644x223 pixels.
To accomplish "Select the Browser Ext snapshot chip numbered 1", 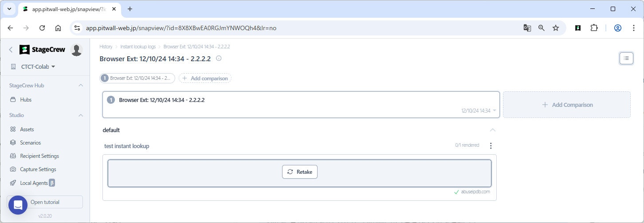I will pyautogui.click(x=137, y=78).
